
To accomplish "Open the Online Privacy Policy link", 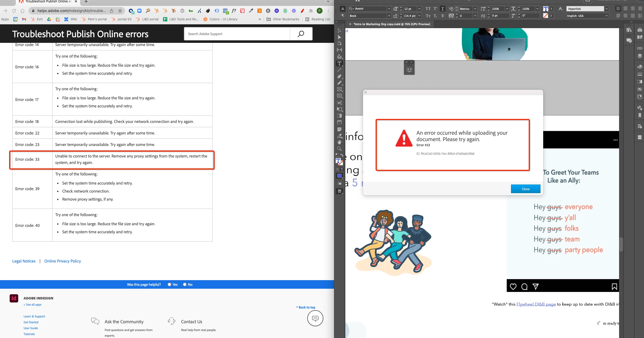I will pos(62,261).
